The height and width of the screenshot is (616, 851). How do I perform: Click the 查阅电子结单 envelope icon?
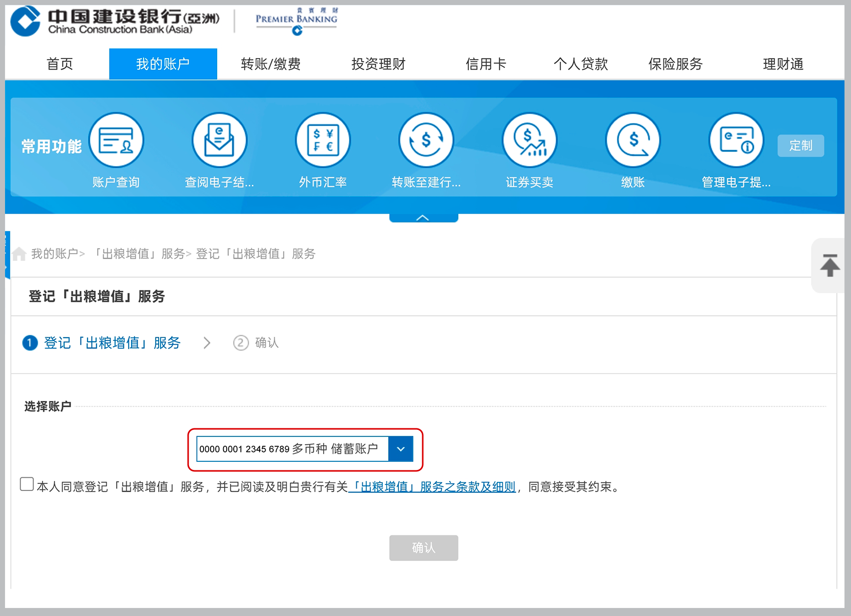(x=220, y=140)
